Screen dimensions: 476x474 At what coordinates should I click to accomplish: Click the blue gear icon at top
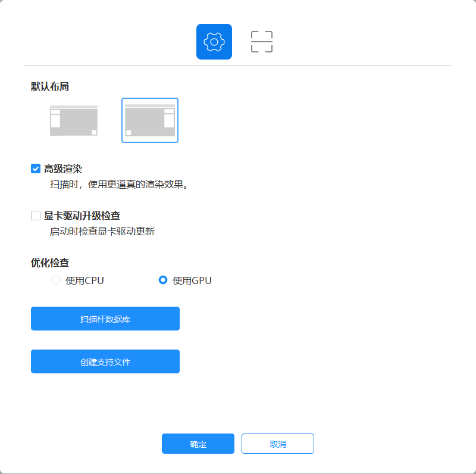pyautogui.click(x=214, y=42)
